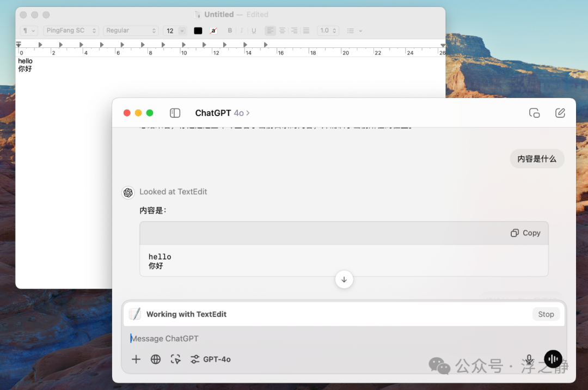Open paragraph style dropdown in TextEdit
588x390 pixels.
28,31
